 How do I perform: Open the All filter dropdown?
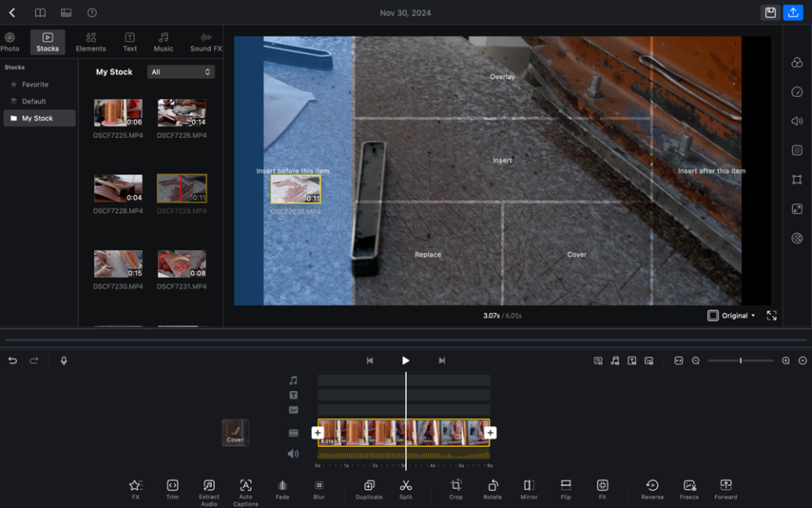point(181,72)
